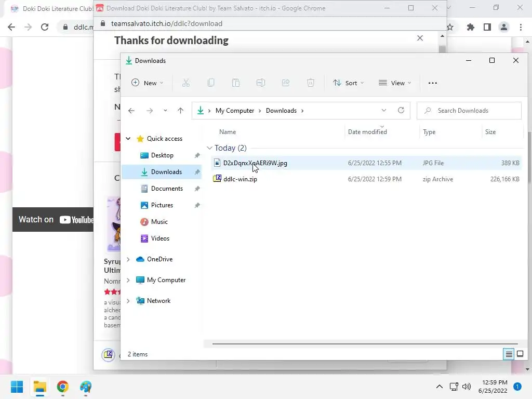Open Google Chrome from the taskbar
Screen dimensions: 532x399
(x=63, y=387)
